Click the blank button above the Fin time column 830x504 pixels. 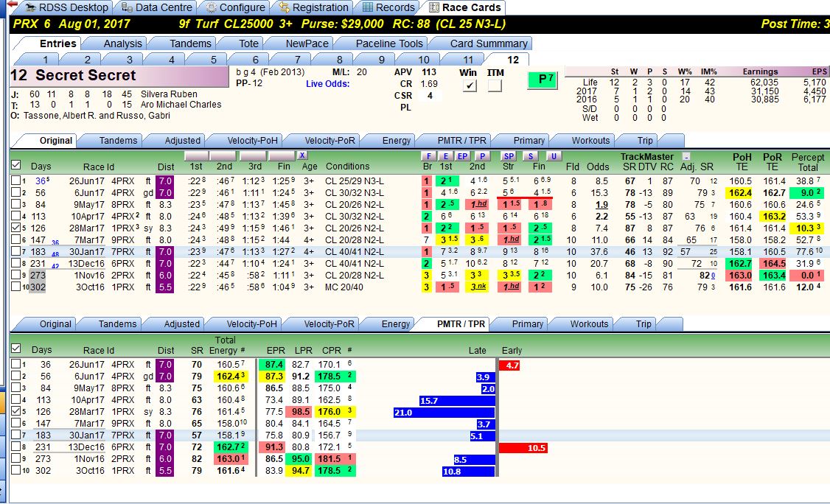tap(282, 155)
